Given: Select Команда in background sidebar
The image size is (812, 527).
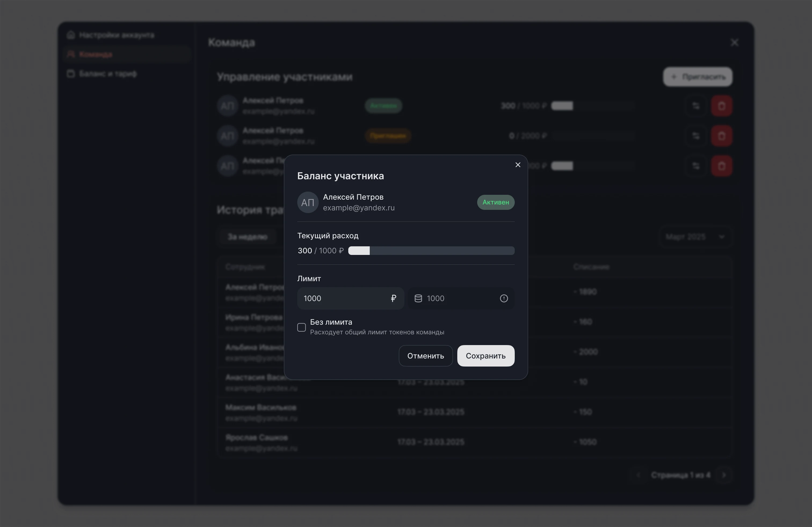Looking at the screenshot, I should click(x=126, y=54).
